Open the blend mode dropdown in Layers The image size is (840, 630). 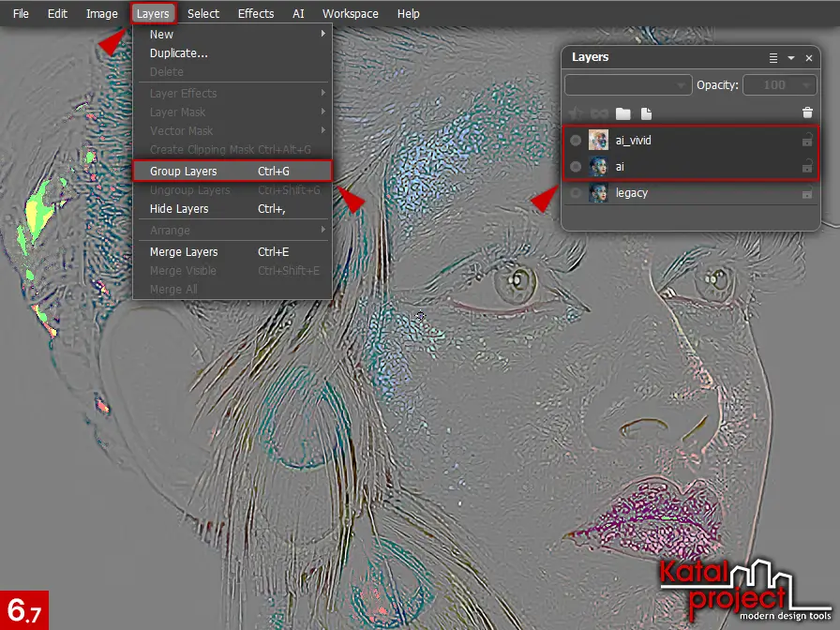point(628,85)
